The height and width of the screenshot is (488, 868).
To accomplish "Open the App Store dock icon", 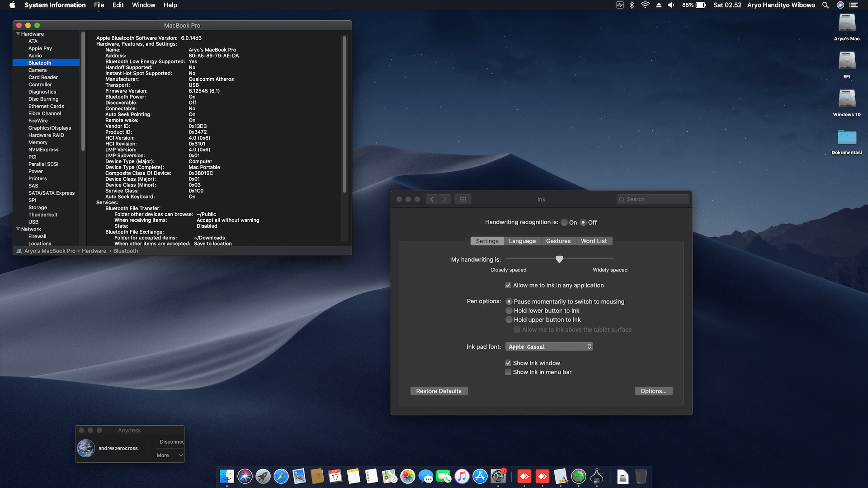I will [x=480, y=476].
